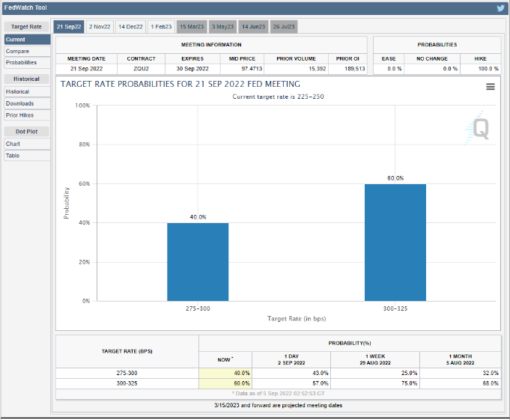510x420 pixels.
Task: Click the MID PRICE value 97.4713
Action: 252,69
